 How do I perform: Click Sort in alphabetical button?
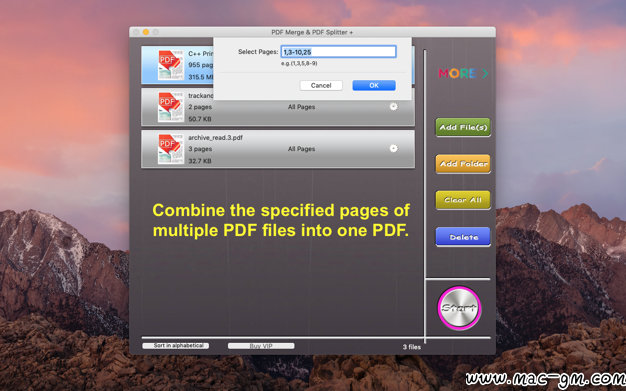(176, 346)
